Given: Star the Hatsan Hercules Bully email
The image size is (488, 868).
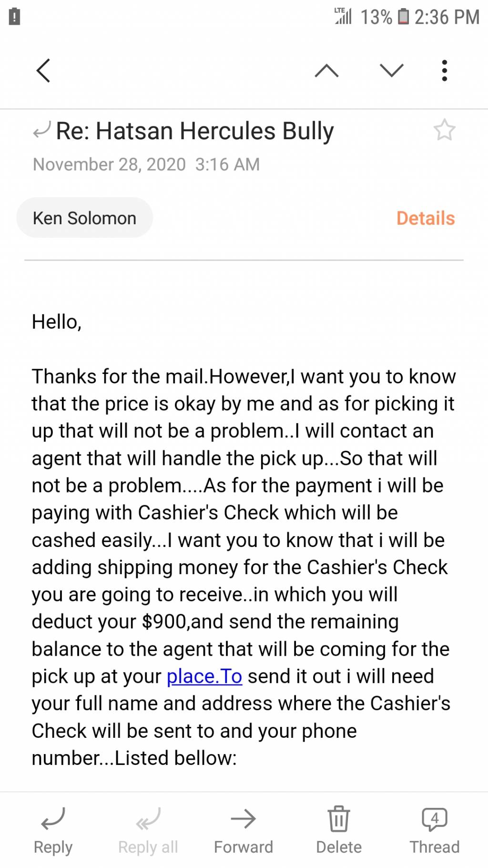Looking at the screenshot, I should 444,130.
